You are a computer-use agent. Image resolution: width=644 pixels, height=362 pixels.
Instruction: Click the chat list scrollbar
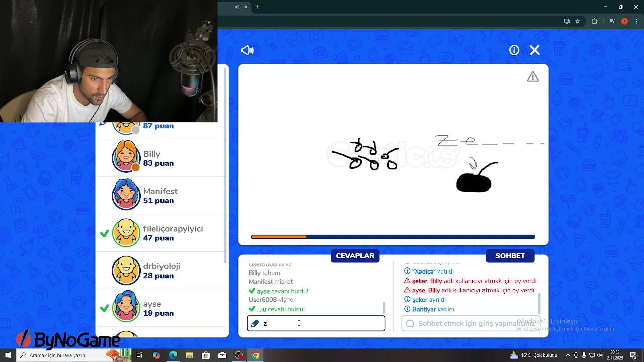tap(539, 303)
